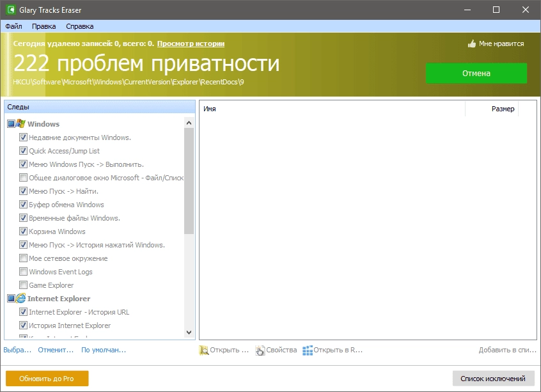Click the Свойства hand icon
541x392 pixels.
pos(260,350)
